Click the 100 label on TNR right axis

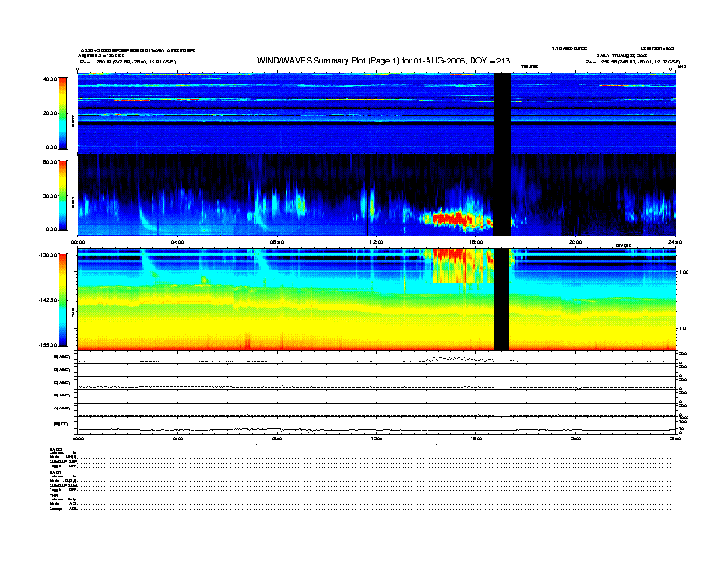pos(684,272)
